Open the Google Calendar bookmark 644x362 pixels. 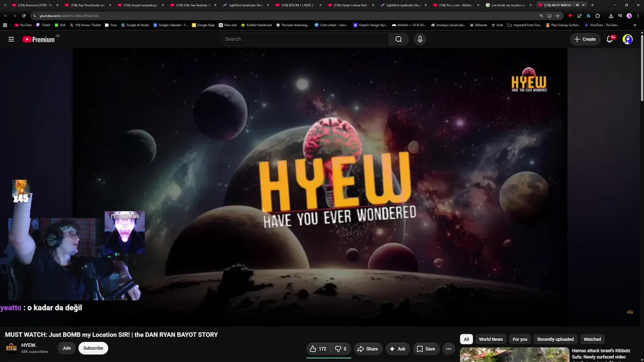pos(171,25)
